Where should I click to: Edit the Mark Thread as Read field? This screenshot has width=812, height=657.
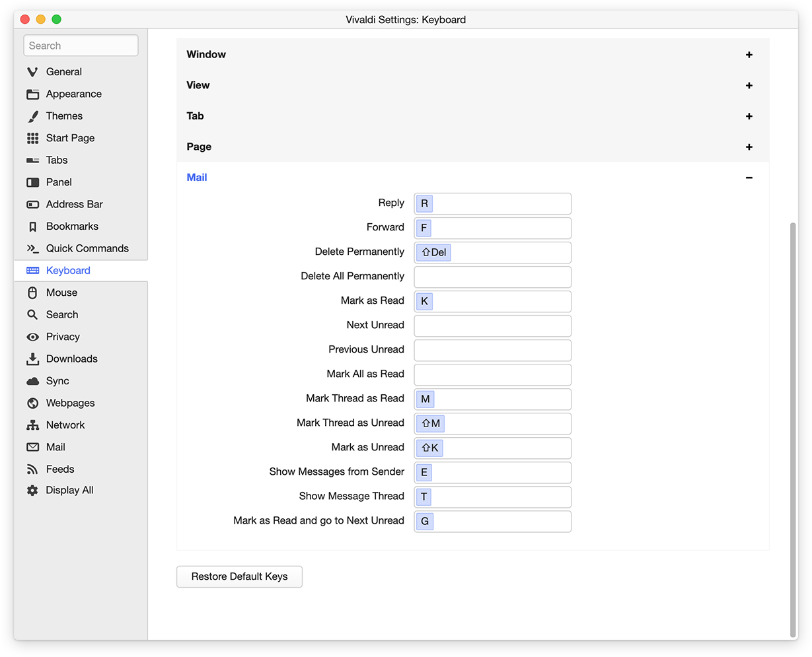[x=493, y=399]
